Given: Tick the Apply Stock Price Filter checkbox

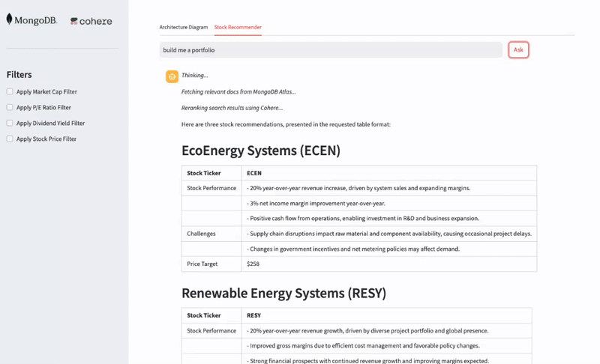Looking at the screenshot, I should pyautogui.click(x=10, y=139).
